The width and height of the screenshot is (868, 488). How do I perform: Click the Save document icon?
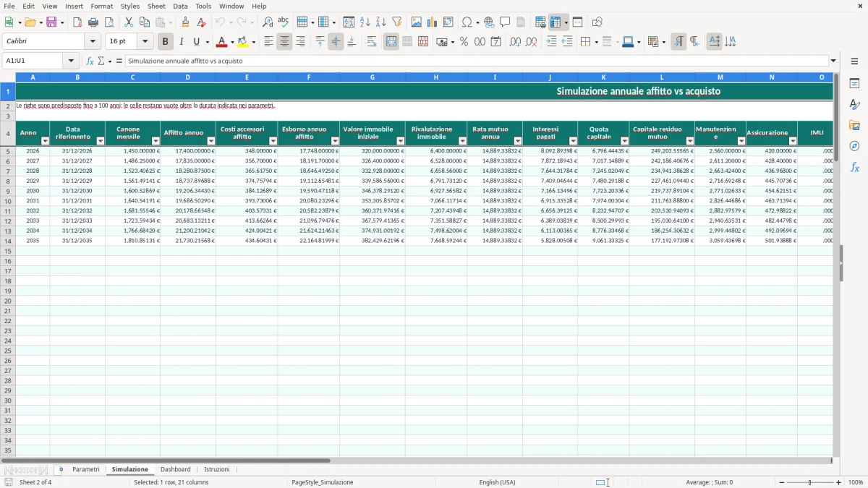pyautogui.click(x=51, y=22)
